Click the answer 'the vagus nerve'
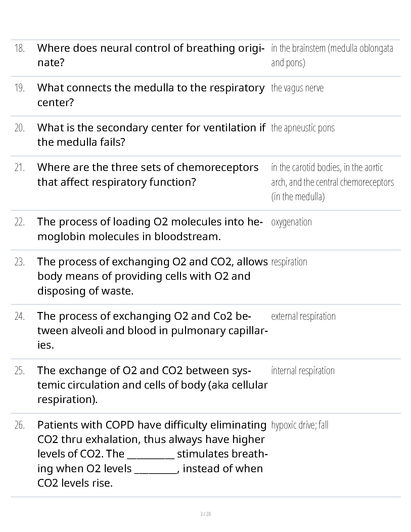Image resolution: width=411 pixels, height=532 pixels. [x=297, y=88]
